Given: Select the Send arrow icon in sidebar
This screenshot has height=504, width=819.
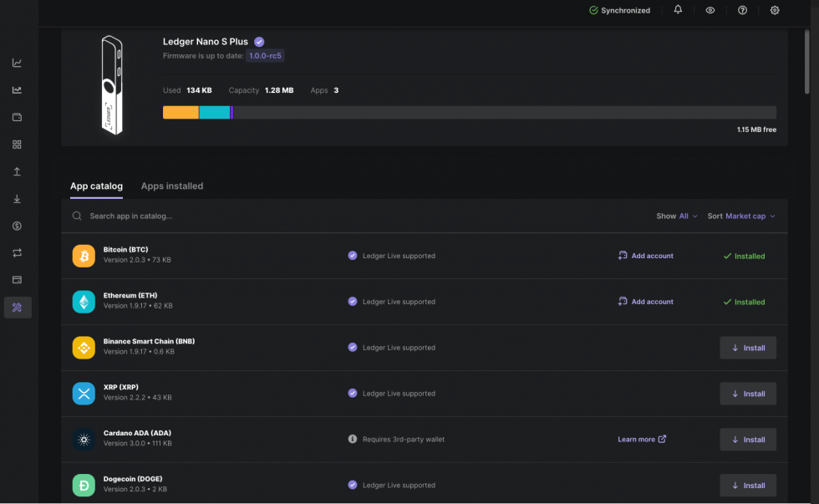Looking at the screenshot, I should (18, 171).
